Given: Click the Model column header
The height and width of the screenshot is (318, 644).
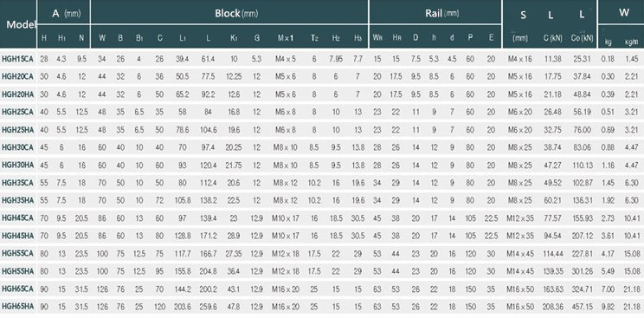Looking at the screenshot, I should click(18, 24).
